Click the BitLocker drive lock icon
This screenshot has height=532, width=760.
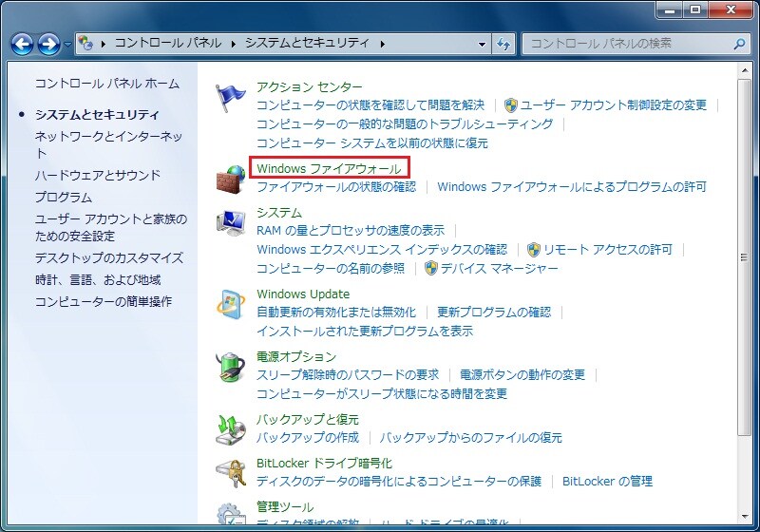(x=230, y=473)
